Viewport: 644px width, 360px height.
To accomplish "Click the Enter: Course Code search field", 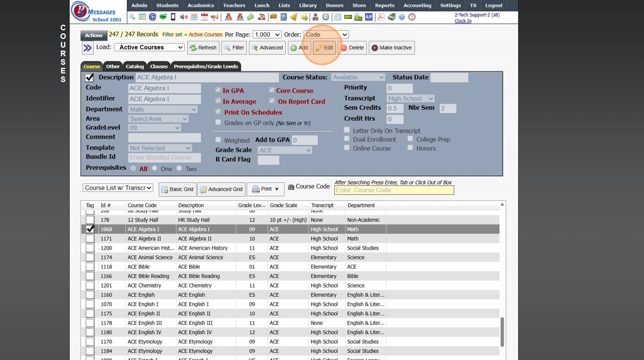I will click(394, 190).
